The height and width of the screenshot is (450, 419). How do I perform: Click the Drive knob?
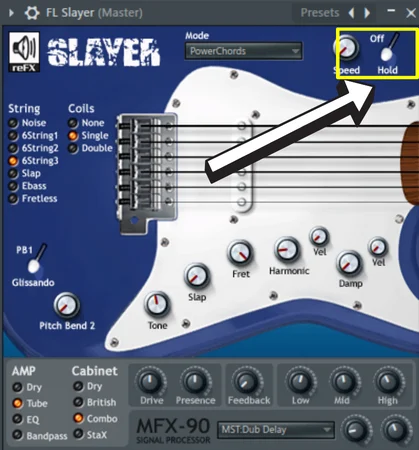150,382
